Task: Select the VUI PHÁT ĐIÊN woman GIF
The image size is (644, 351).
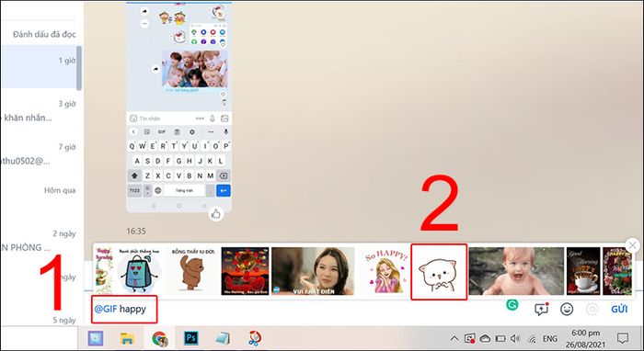Action: click(313, 271)
